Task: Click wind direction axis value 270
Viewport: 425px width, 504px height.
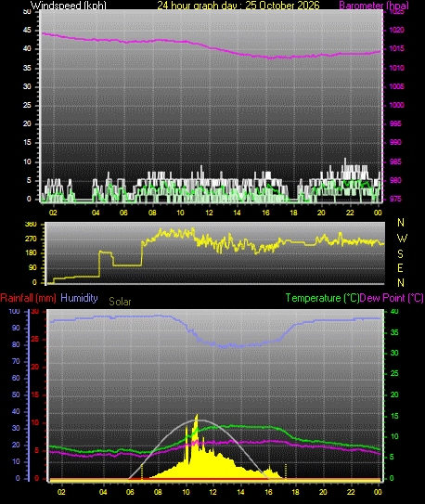Action: click(31, 239)
